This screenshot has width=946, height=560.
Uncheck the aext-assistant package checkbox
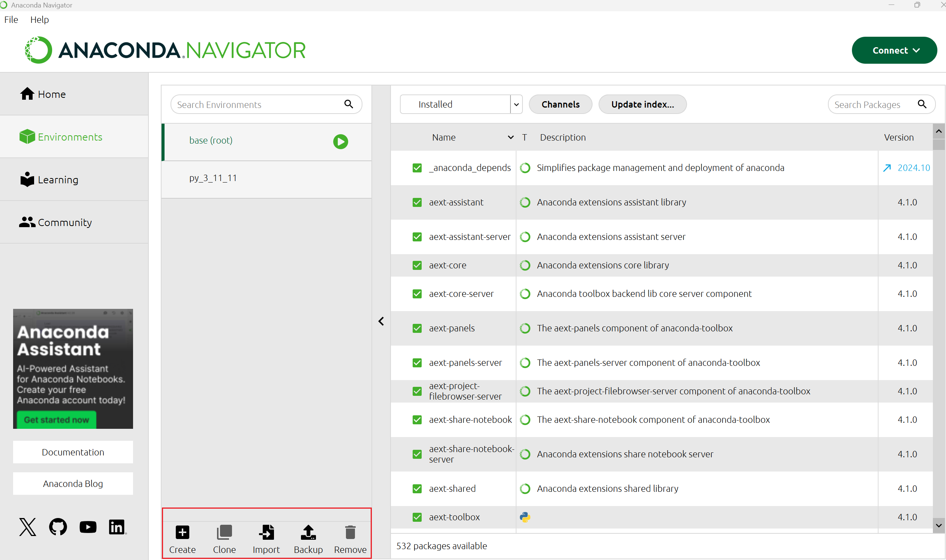point(416,202)
